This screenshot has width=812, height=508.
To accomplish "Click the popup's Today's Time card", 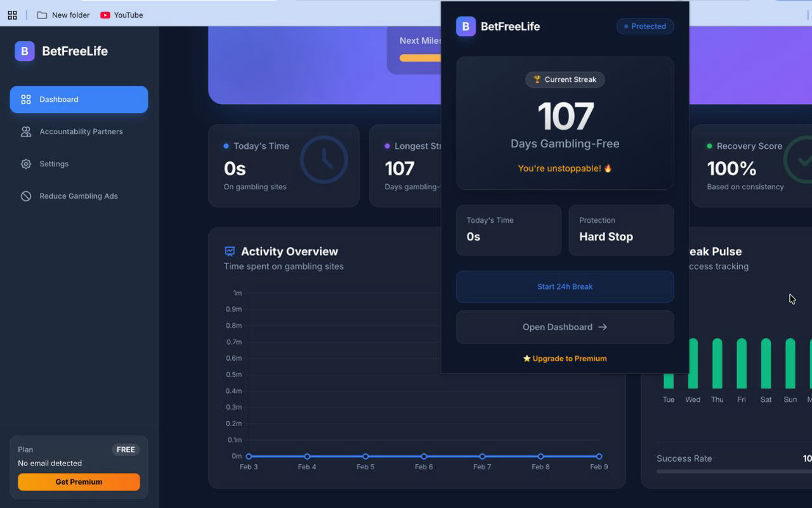I will (509, 230).
